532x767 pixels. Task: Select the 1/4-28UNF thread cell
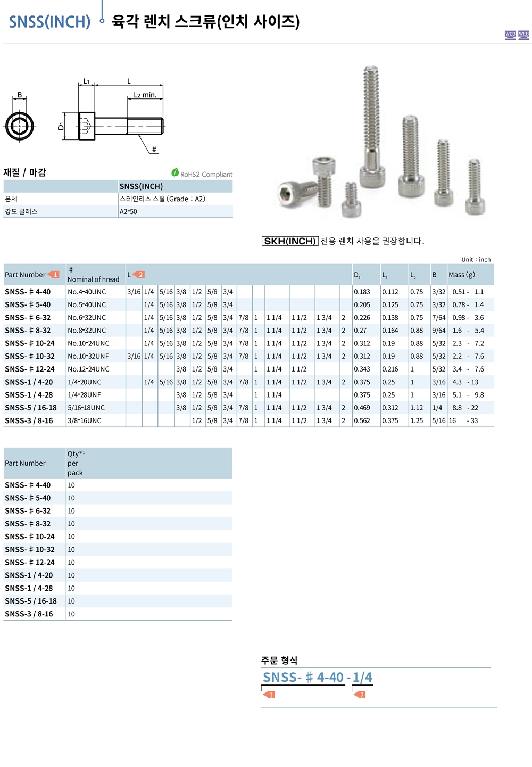click(84, 395)
